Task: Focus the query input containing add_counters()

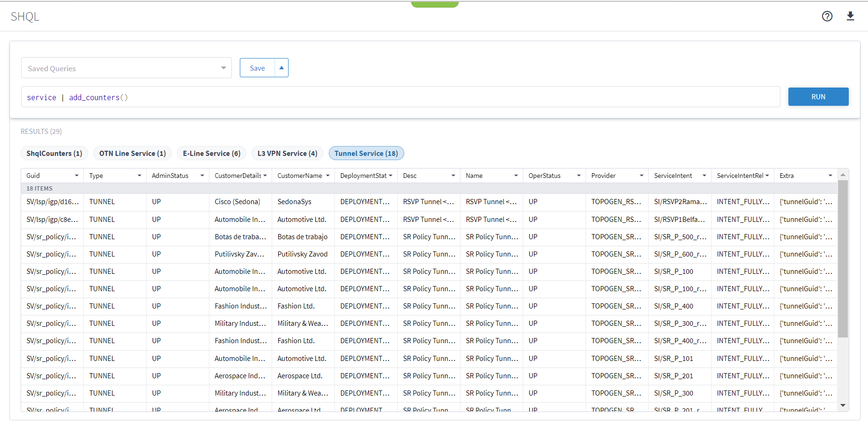Action: (x=401, y=97)
